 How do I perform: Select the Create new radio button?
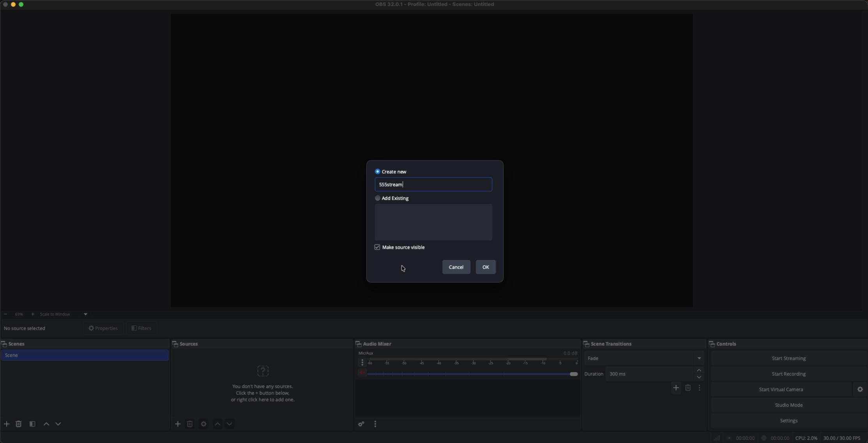click(x=377, y=171)
